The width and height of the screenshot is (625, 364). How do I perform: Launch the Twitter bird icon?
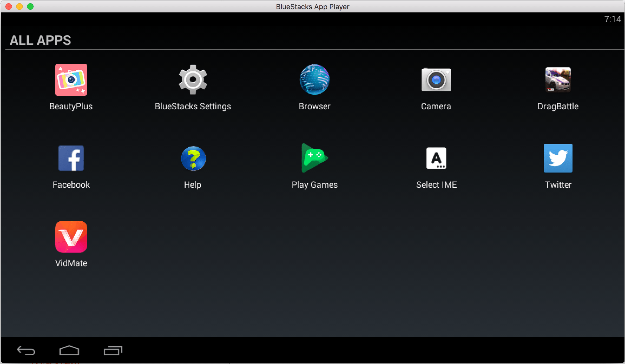click(558, 158)
